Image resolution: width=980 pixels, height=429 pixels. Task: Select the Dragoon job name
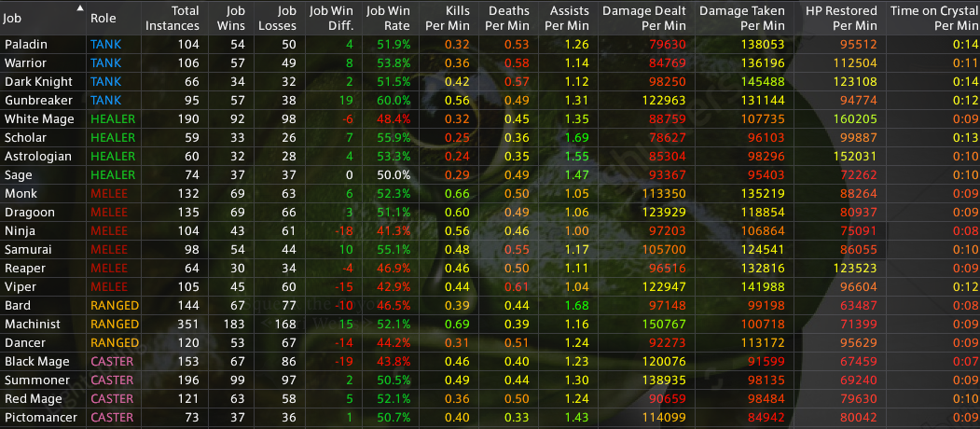[29, 213]
